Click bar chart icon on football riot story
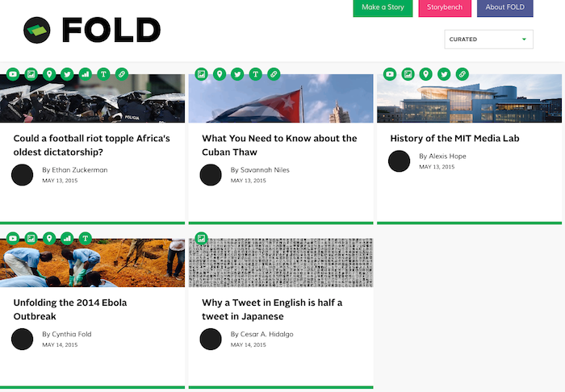 [x=86, y=74]
